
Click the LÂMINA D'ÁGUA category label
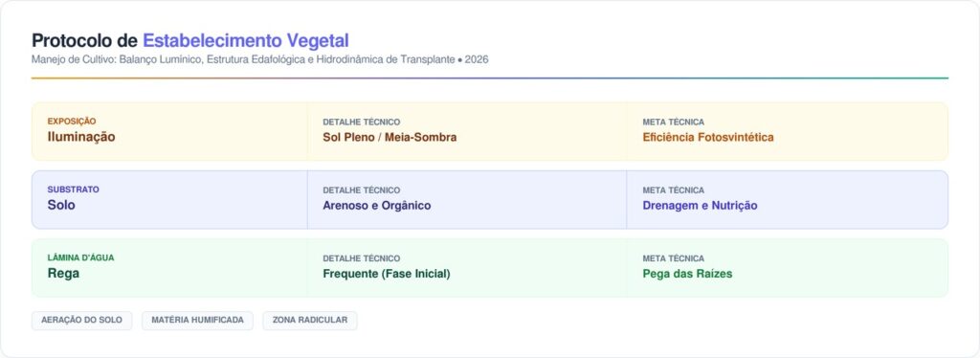(80, 257)
